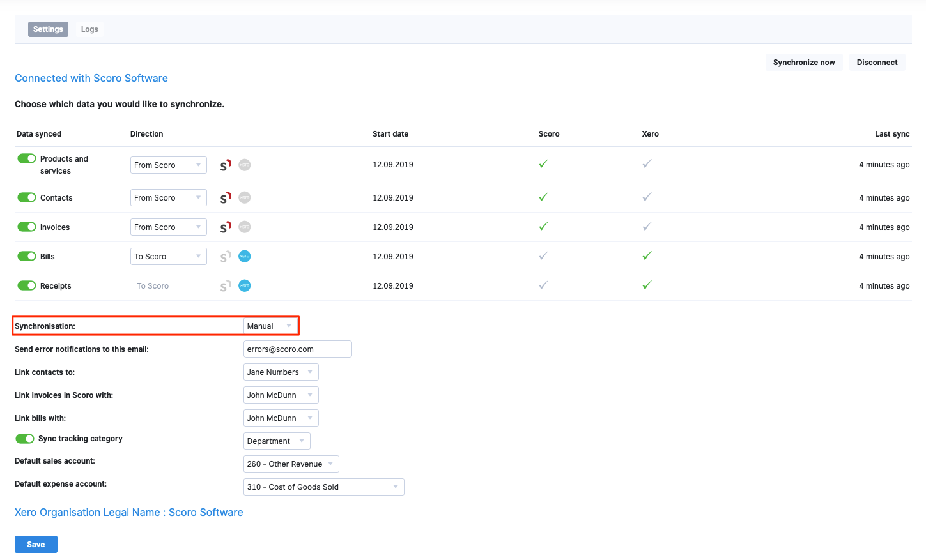Toggle Sync tracking category switch
The image size is (926, 560).
coord(25,439)
